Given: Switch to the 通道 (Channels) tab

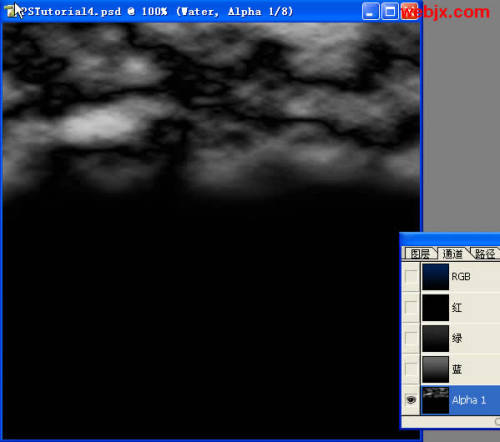Looking at the screenshot, I should [453, 254].
